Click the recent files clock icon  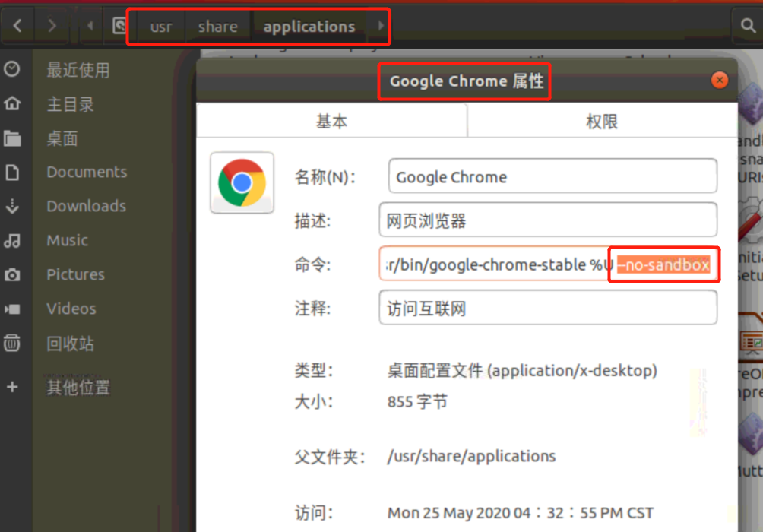[12, 69]
